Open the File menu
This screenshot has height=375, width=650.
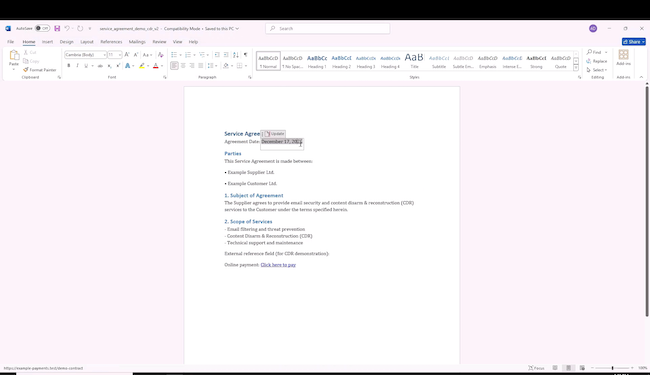10,42
